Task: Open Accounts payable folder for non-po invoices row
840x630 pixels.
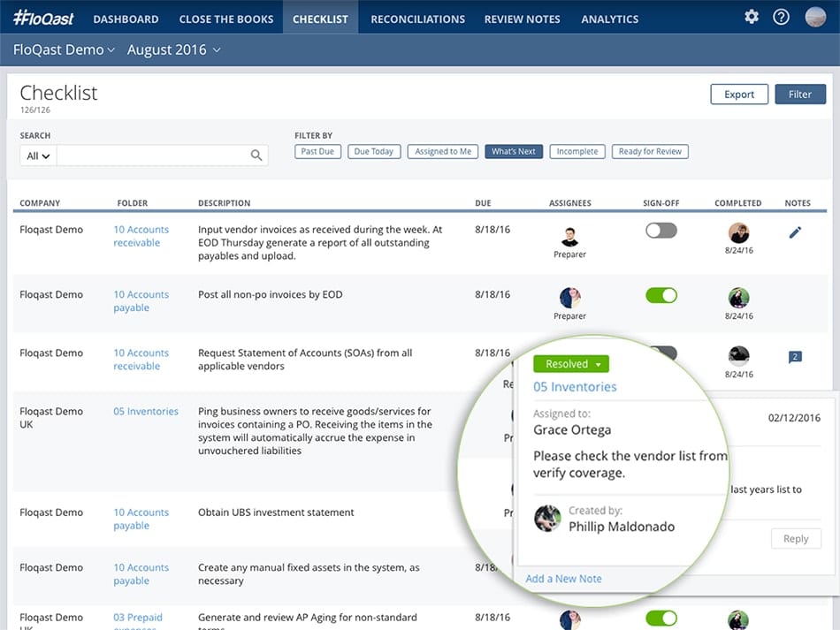Action: coord(141,300)
